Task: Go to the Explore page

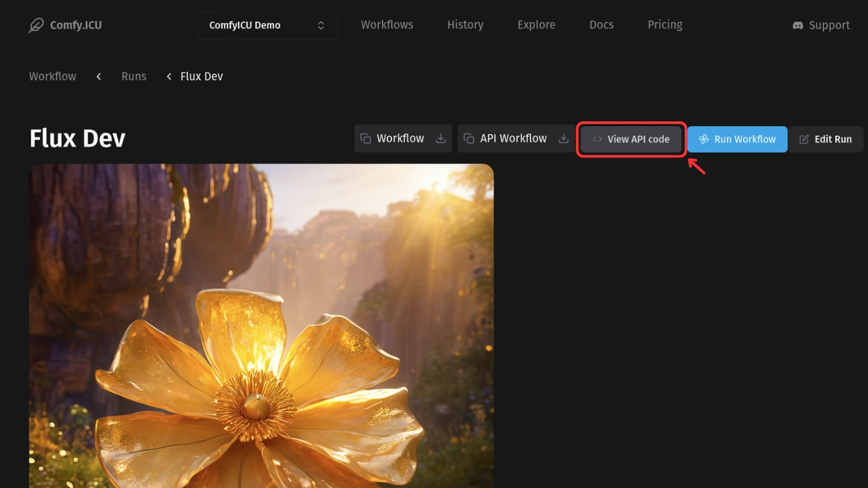Action: [536, 24]
